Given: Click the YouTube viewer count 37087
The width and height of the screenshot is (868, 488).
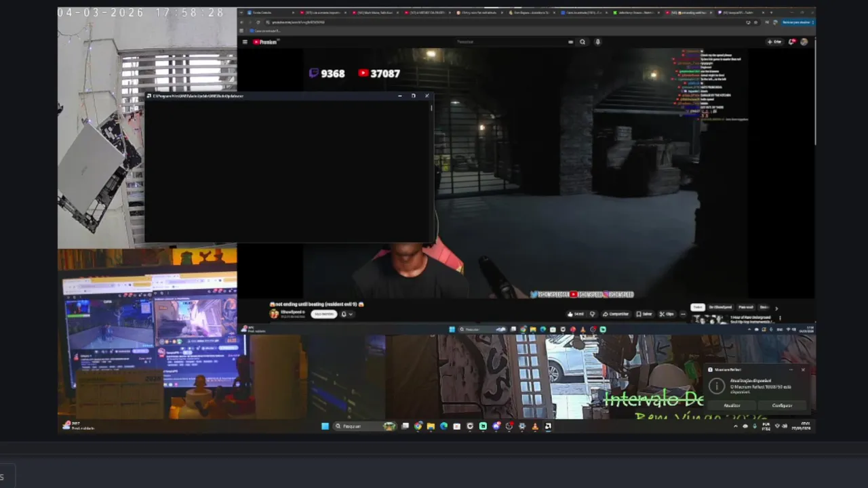Looking at the screenshot, I should tap(379, 73).
